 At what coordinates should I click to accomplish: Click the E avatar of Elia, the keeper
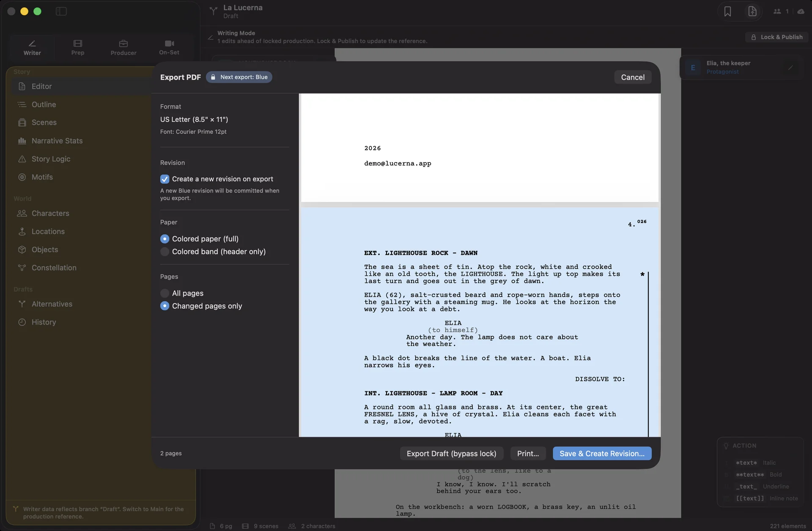point(693,68)
